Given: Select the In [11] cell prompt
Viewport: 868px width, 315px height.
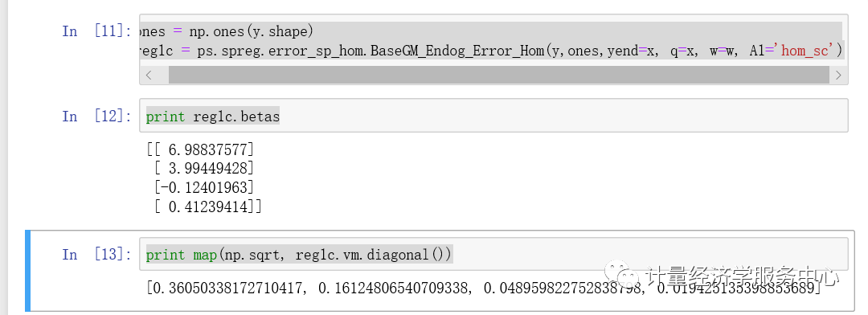Looking at the screenshot, I should (96, 31).
